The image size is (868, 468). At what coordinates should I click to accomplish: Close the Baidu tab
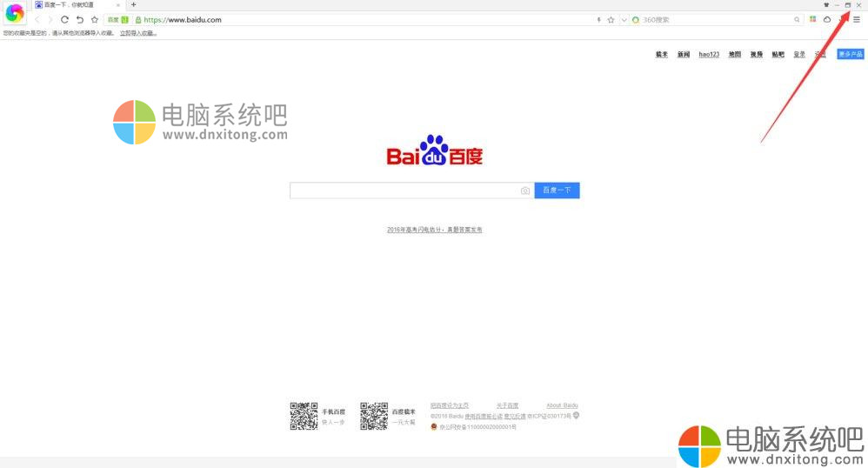click(118, 5)
